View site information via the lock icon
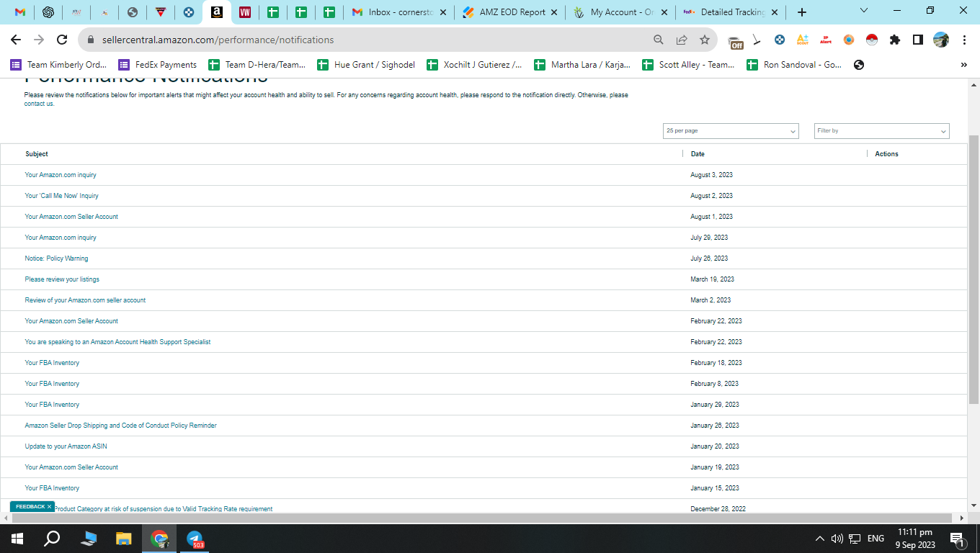 [x=92, y=40]
